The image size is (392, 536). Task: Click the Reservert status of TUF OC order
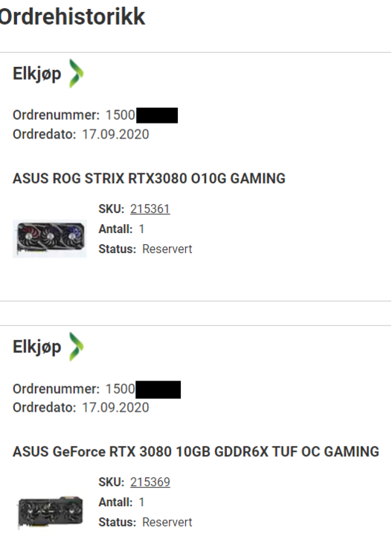tap(167, 522)
